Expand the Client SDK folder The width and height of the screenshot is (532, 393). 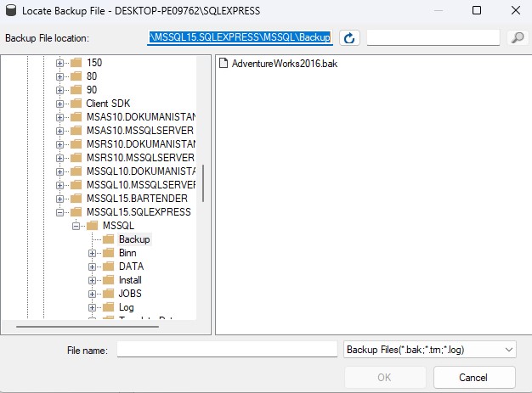(x=59, y=104)
